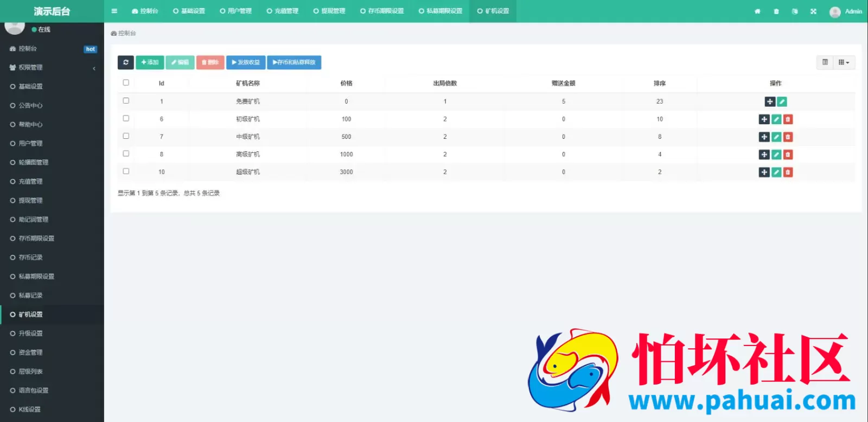Click the trash icon in the top header
This screenshot has height=422, width=868.
(776, 11)
